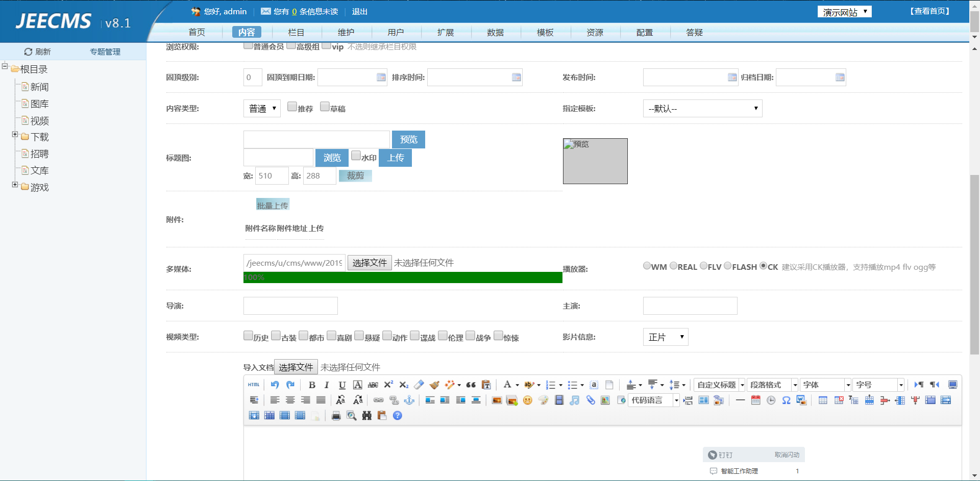Insert music with note icon

[575, 400]
